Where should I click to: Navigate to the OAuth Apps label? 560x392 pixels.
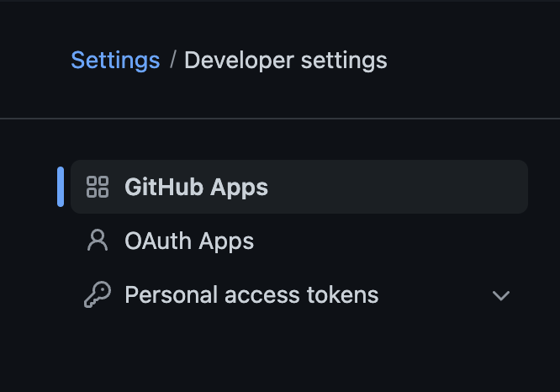189,241
